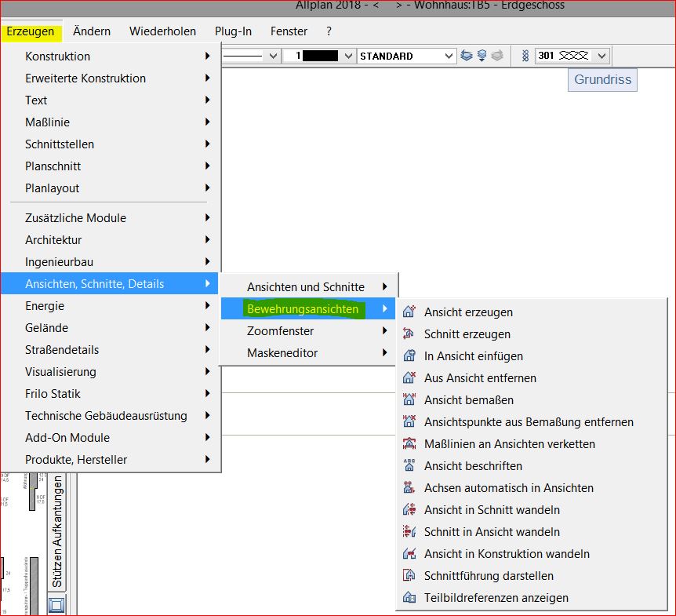Click the Teilbildreferenzen anzeigen icon
676x616 pixels.
(409, 598)
